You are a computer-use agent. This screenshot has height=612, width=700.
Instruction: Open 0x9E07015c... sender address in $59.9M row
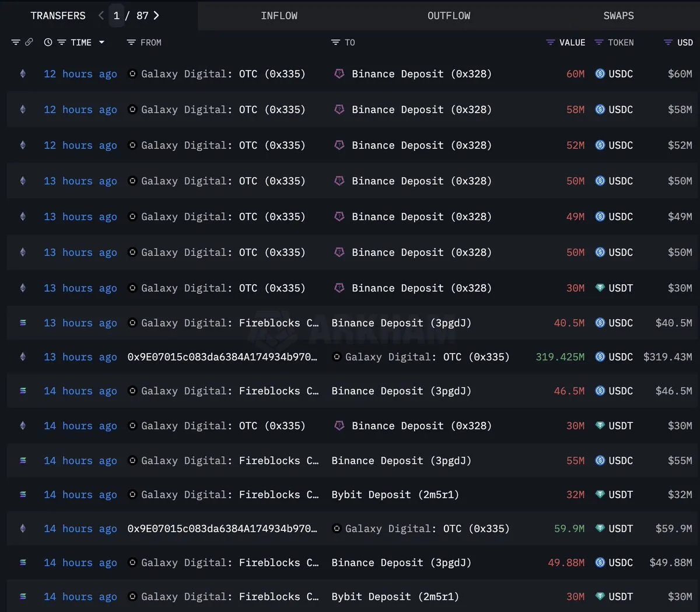click(x=222, y=529)
